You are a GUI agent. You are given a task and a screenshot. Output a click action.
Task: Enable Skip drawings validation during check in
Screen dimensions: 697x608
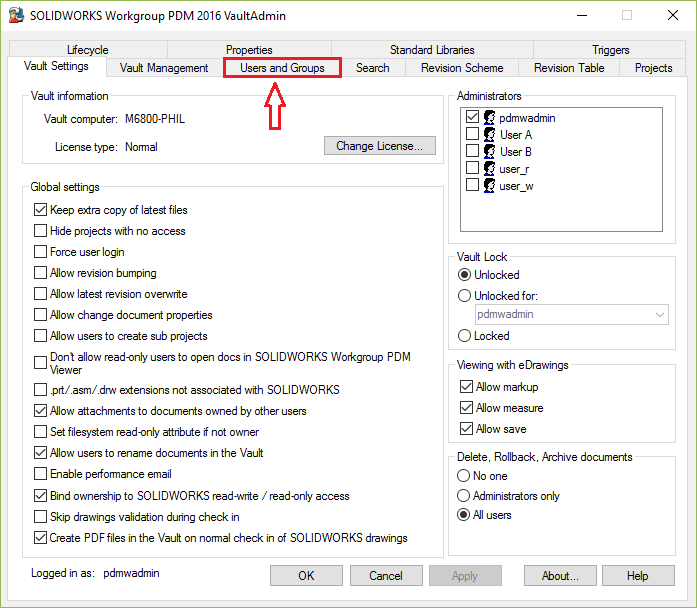tap(40, 516)
